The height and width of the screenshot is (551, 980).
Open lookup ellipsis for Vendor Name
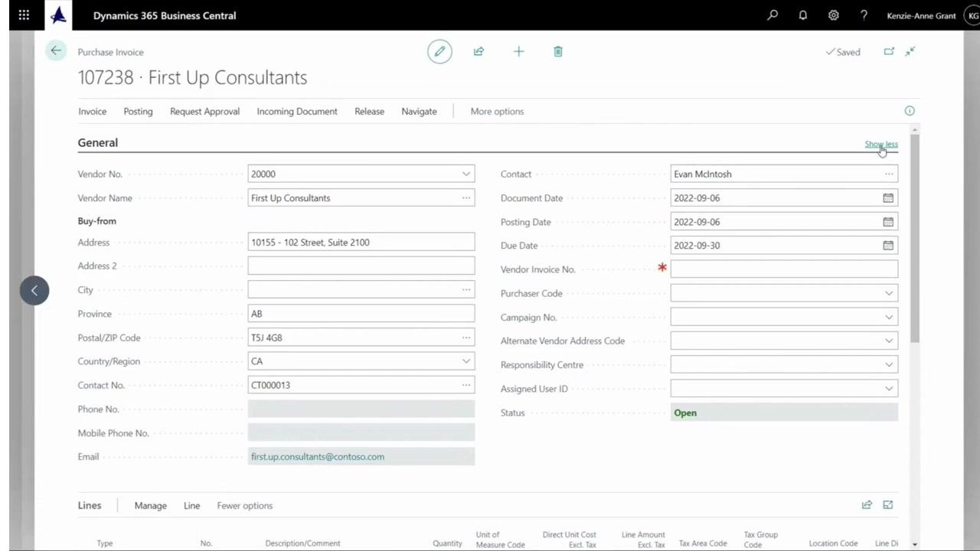pyautogui.click(x=465, y=198)
